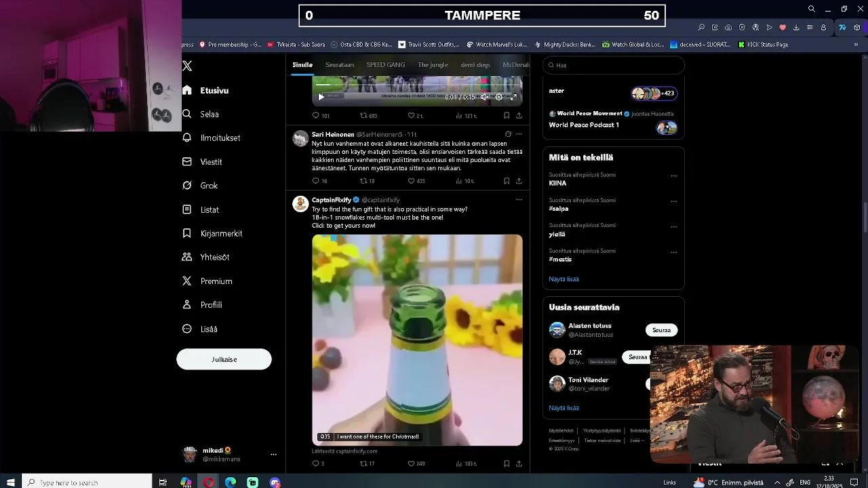Viewport: 868px width, 488px height.
Task: Open Grok from the sidebar
Action: [200, 186]
